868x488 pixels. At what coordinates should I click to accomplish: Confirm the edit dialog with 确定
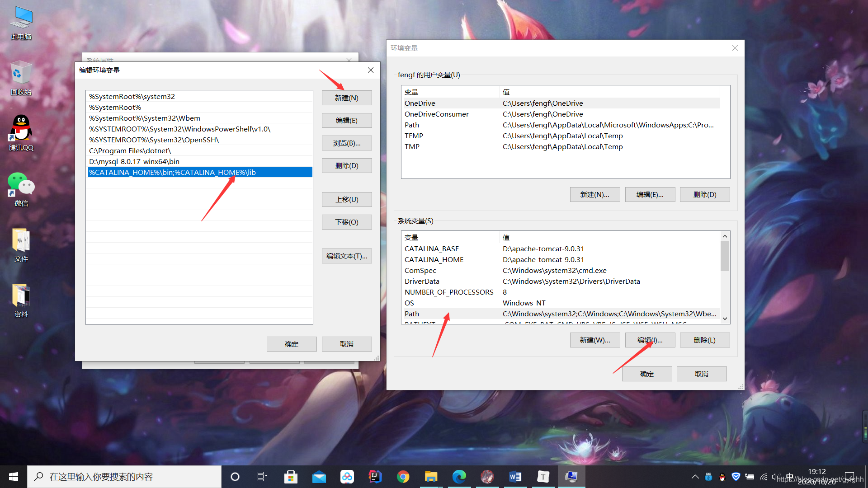[292, 344]
